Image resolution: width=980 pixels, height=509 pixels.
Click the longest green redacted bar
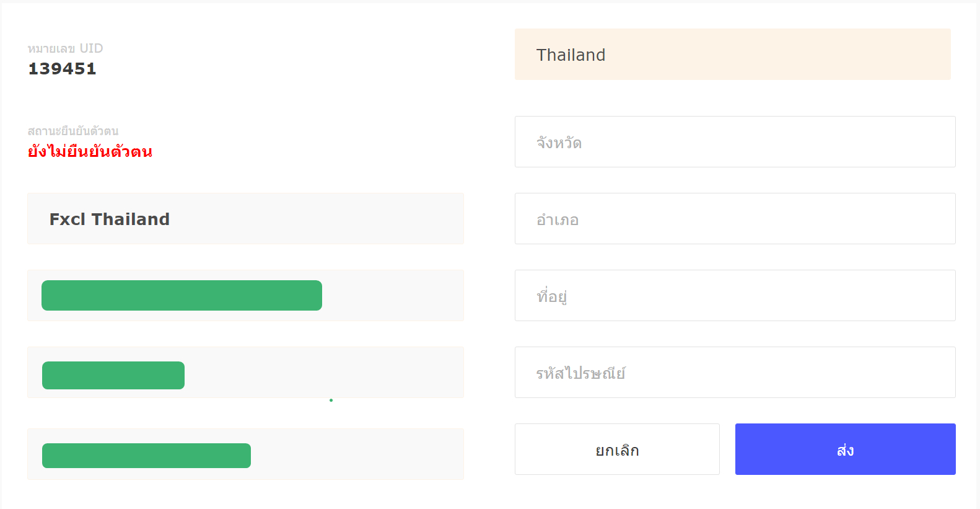point(182,296)
